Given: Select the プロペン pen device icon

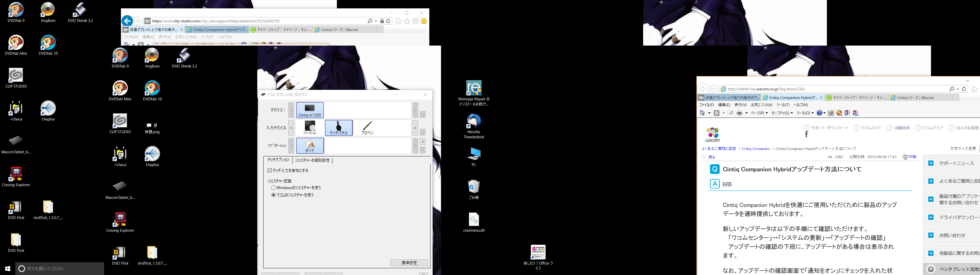Looking at the screenshot, I should [367, 128].
